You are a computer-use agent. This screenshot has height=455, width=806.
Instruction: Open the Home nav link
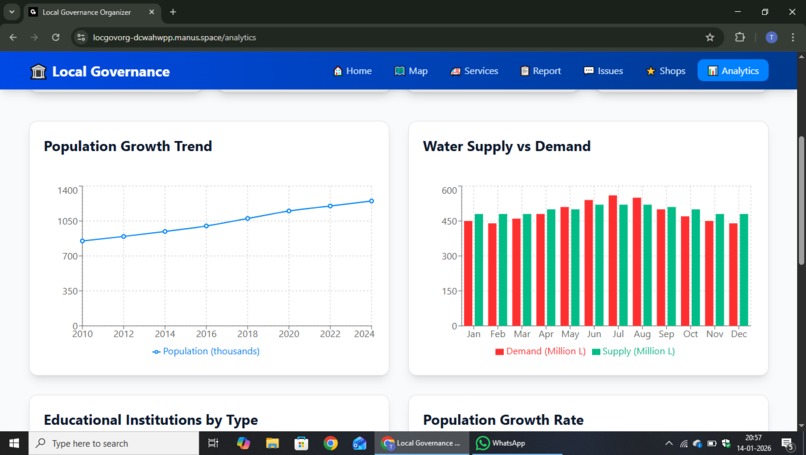(353, 71)
